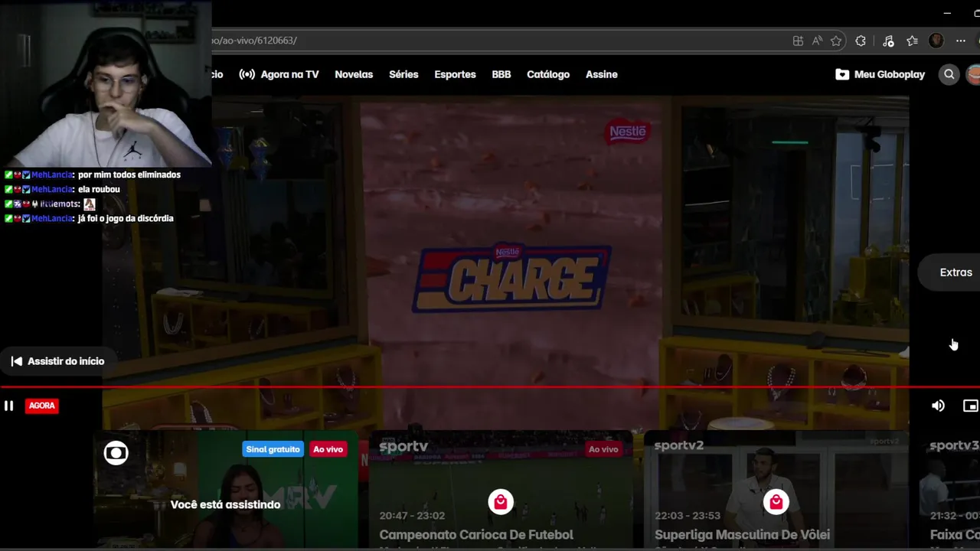
Task: Open the browser media control icon
Action: 888,41
